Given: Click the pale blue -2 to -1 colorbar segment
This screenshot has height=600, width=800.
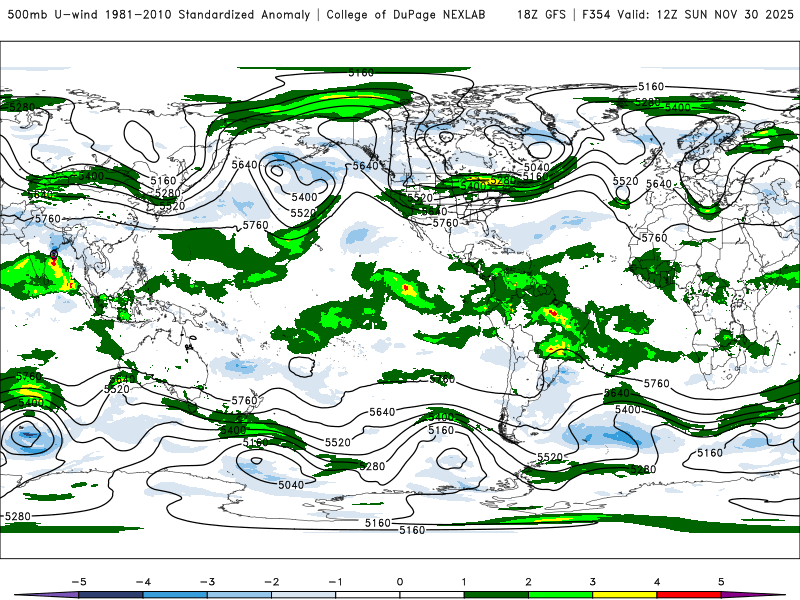Looking at the screenshot, I should click(x=304, y=595).
